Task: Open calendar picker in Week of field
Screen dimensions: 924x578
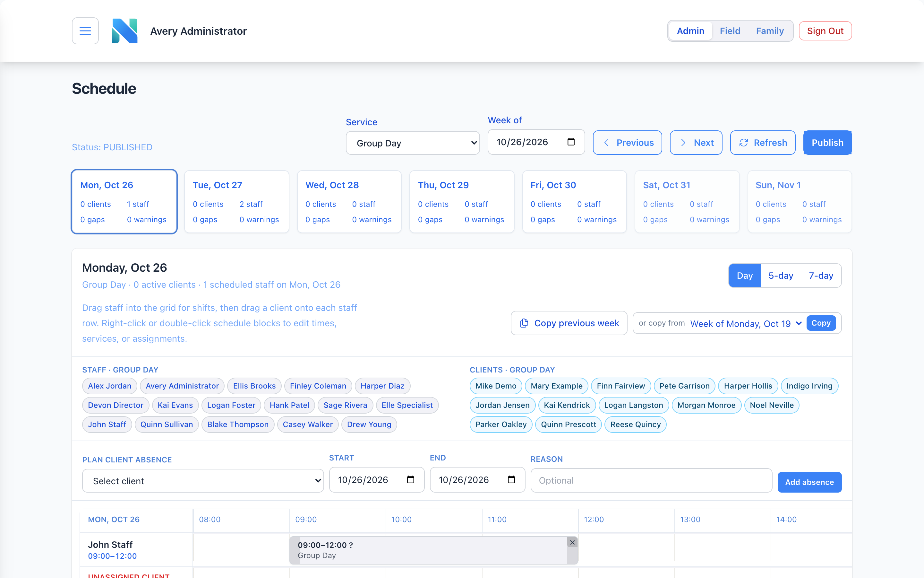Action: 571,142
